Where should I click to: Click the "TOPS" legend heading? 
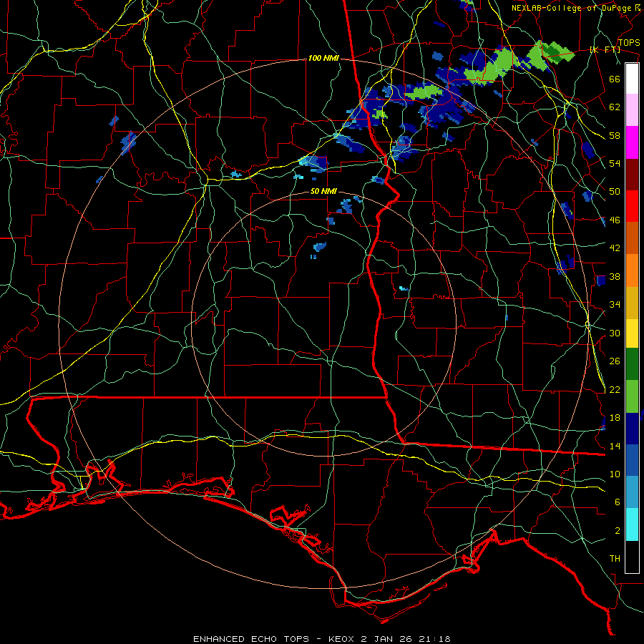[629, 43]
